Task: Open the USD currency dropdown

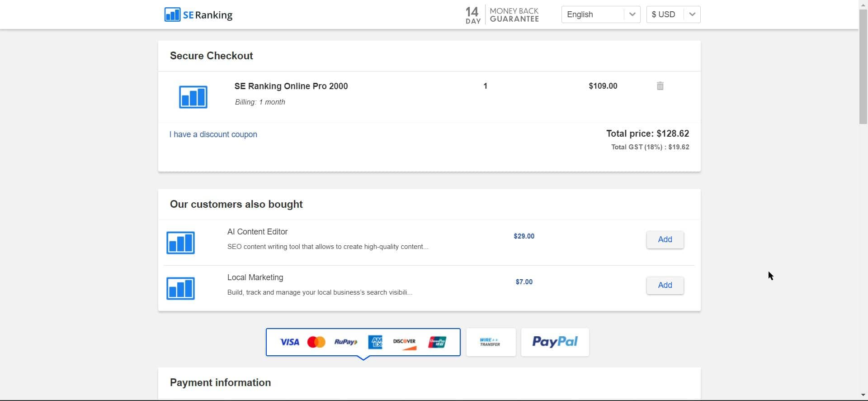Action: [665, 14]
